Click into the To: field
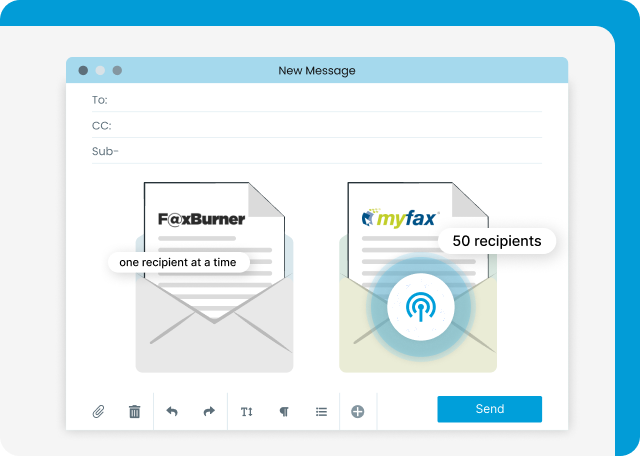640x456 pixels. (x=317, y=100)
